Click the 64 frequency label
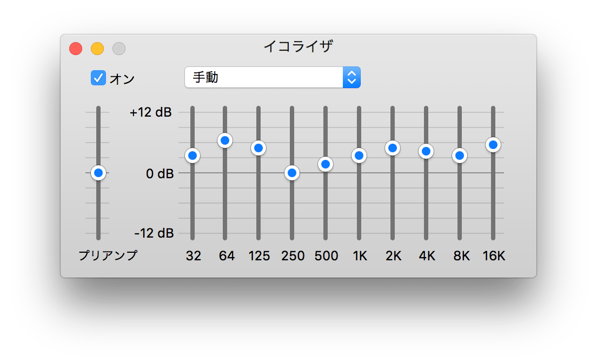The width and height of the screenshot is (597, 364). 227,256
